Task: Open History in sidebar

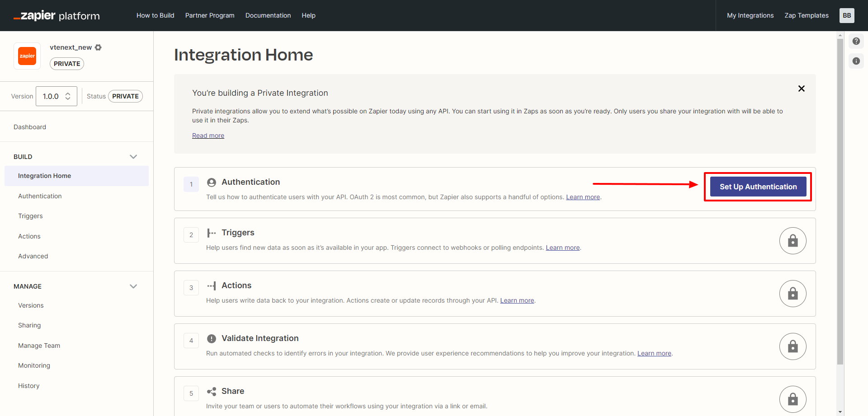Action: tap(29, 386)
